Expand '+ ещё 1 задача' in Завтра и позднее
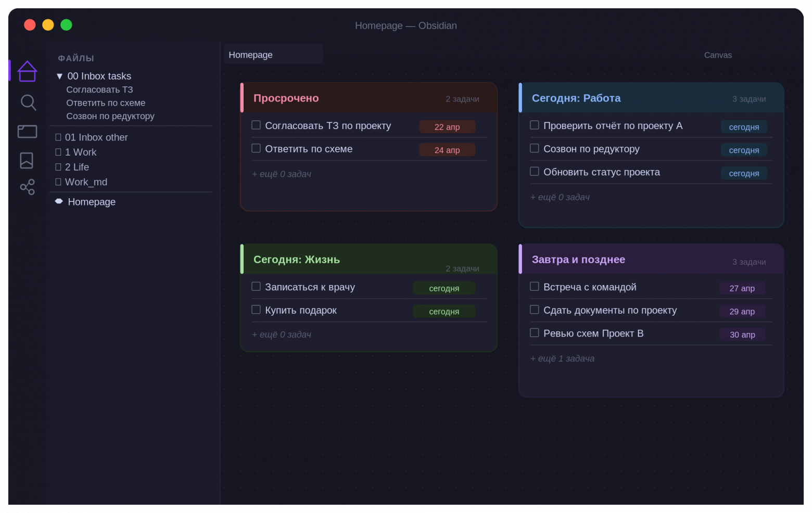The width and height of the screenshot is (812, 513). (562, 358)
